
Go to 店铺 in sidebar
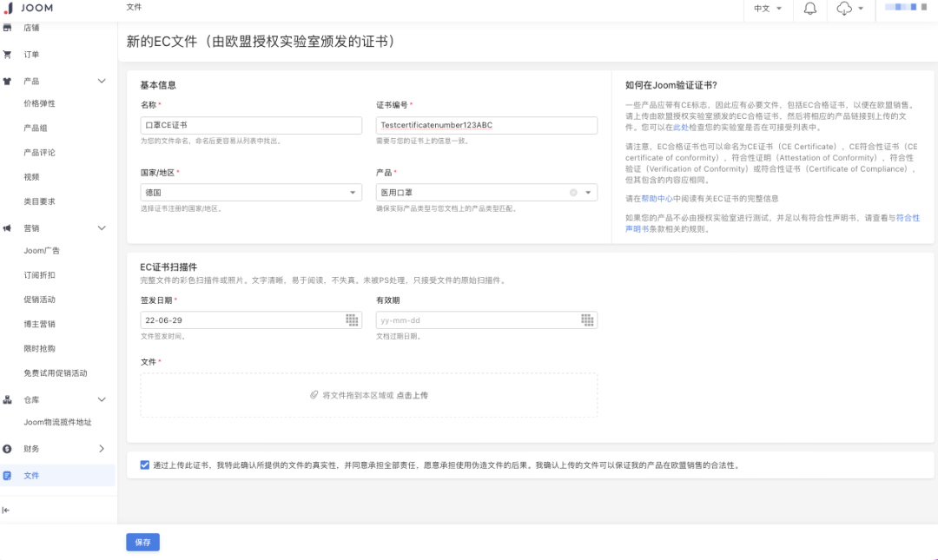pyautogui.click(x=32, y=28)
